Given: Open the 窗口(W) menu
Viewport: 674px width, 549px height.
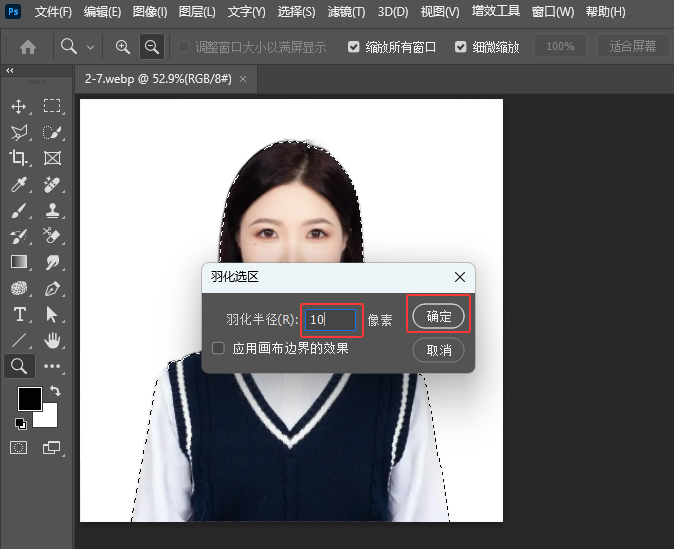Looking at the screenshot, I should [x=553, y=12].
